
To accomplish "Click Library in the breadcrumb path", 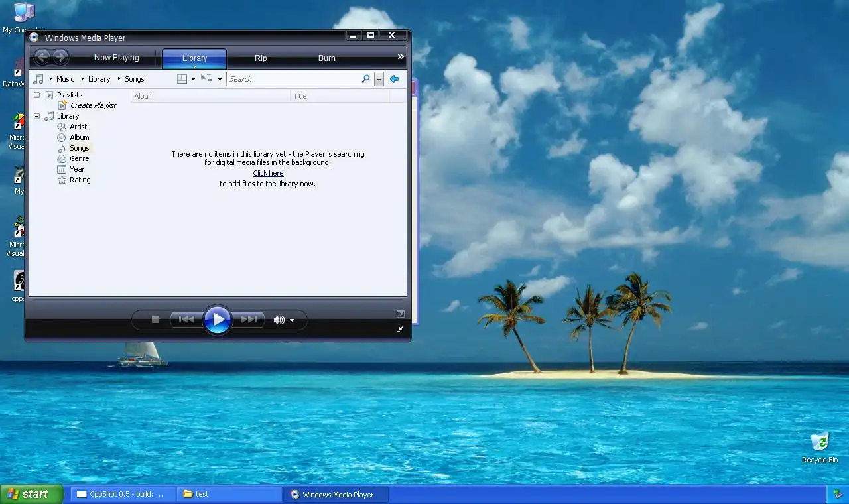I will coord(99,79).
